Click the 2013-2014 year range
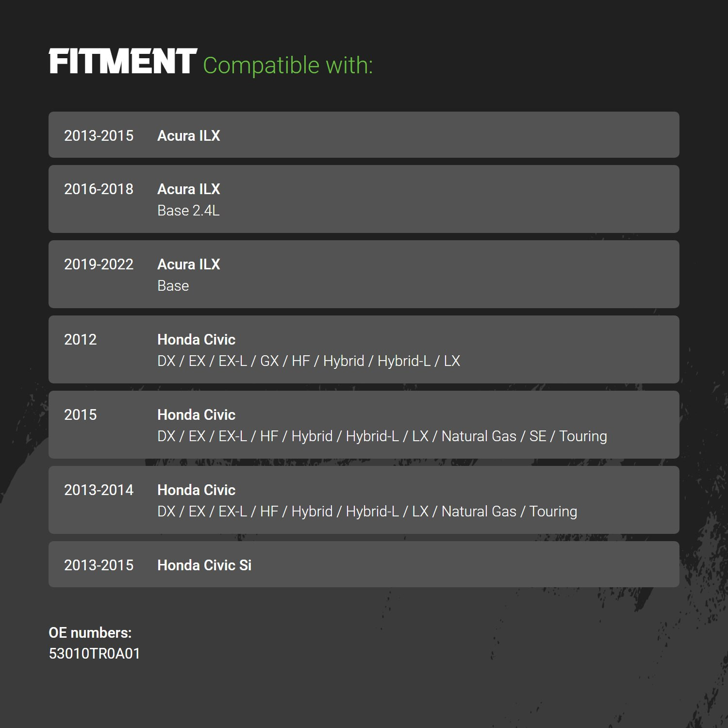 point(99,490)
